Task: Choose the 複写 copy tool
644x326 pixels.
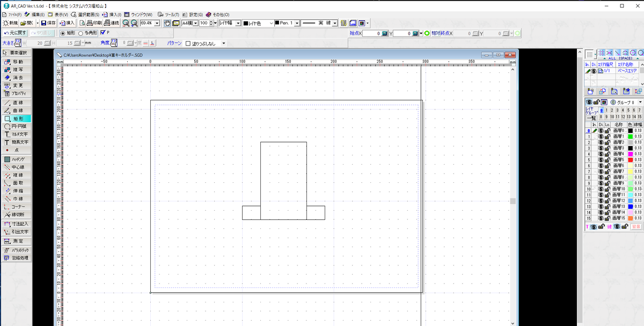Action: pyautogui.click(x=16, y=70)
